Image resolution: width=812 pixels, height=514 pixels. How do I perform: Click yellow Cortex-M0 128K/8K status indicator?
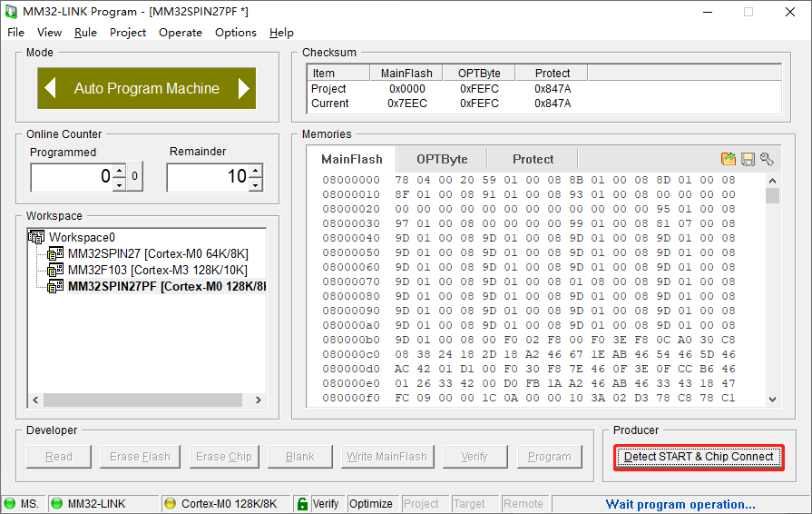[x=170, y=503]
